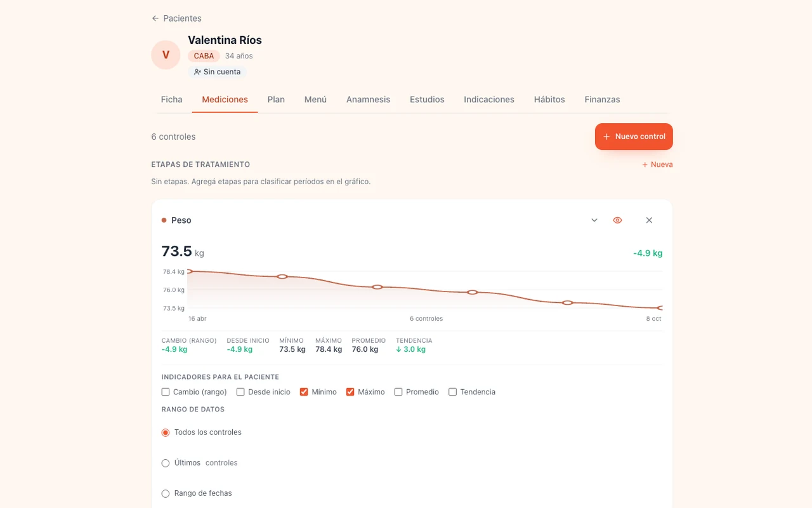812x508 pixels.
Task: View the Finanzas tab
Action: (x=602, y=100)
